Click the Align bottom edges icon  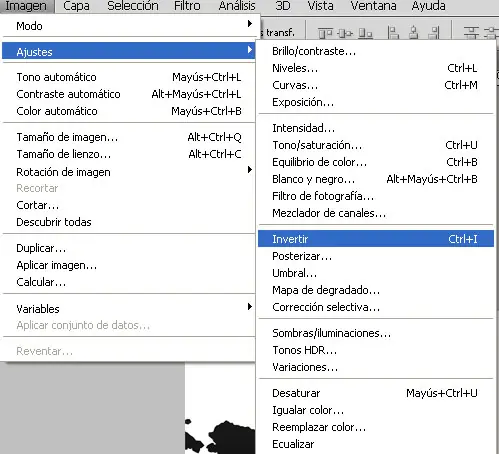365,33
